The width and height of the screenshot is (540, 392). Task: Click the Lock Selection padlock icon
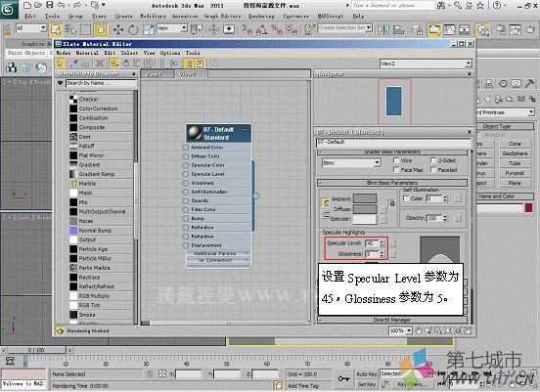(x=150, y=373)
